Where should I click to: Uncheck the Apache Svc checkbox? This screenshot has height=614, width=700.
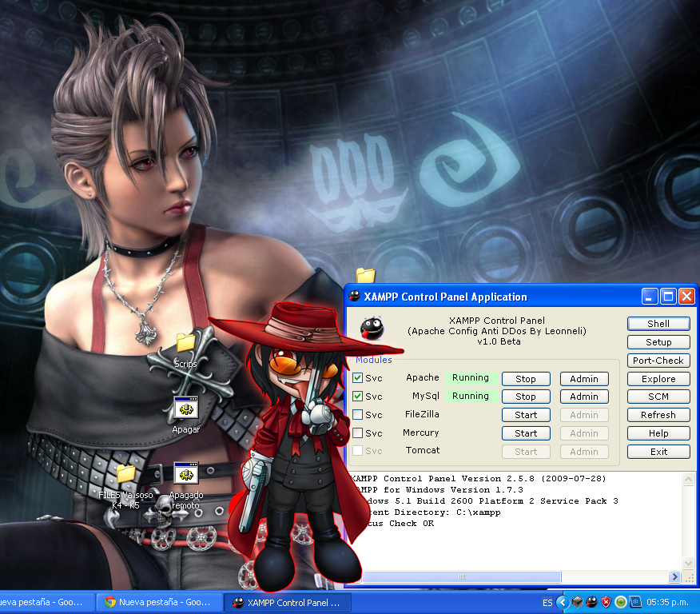pyautogui.click(x=358, y=378)
